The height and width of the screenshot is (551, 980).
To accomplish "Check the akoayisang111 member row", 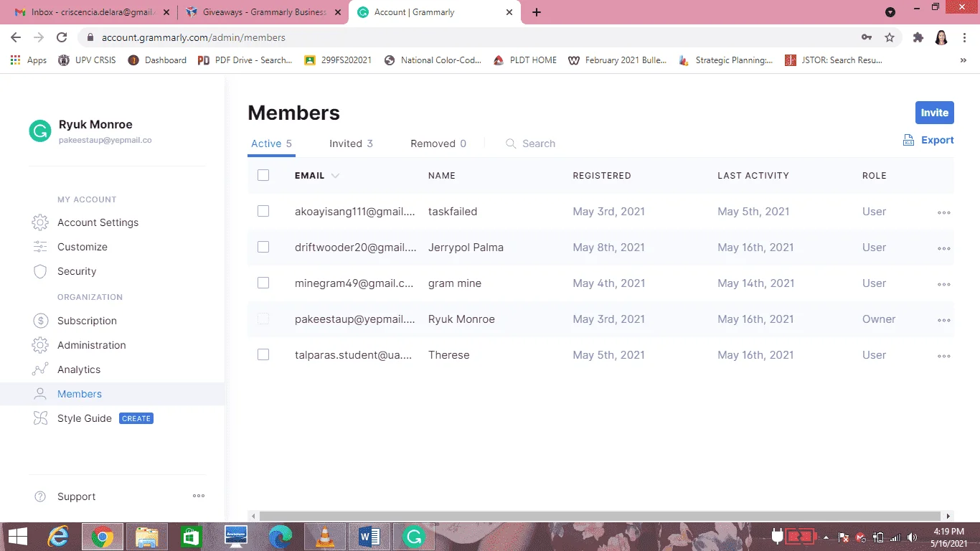I will 263,211.
